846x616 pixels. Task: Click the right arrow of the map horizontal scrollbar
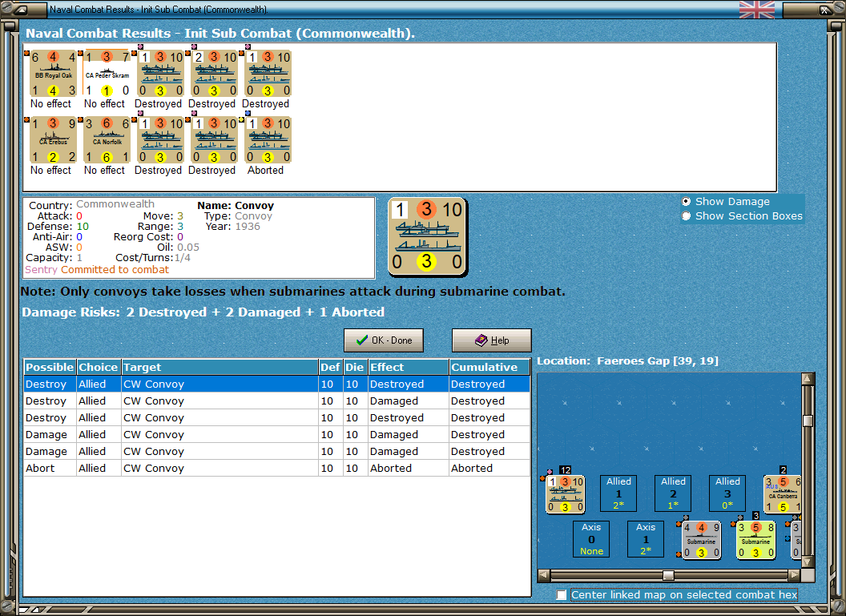[x=794, y=575]
